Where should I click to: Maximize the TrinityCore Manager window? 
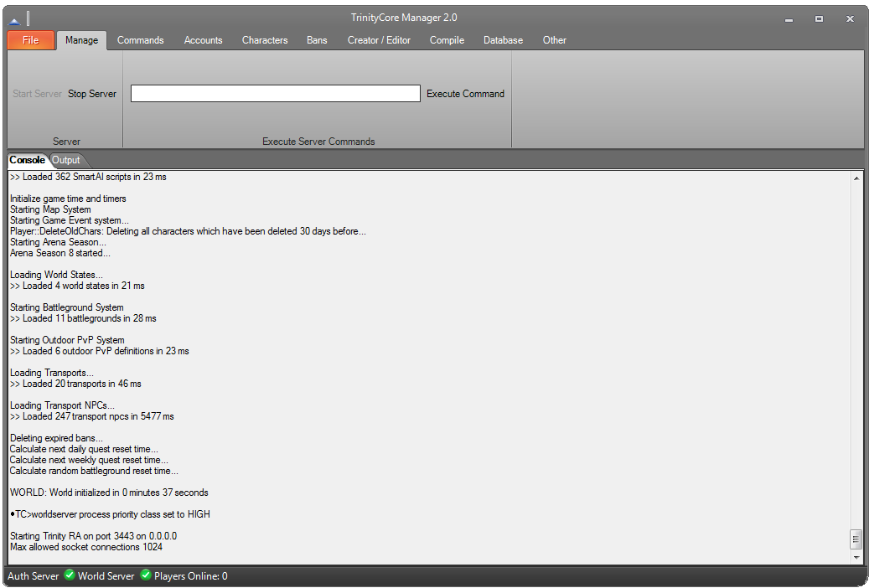(819, 18)
